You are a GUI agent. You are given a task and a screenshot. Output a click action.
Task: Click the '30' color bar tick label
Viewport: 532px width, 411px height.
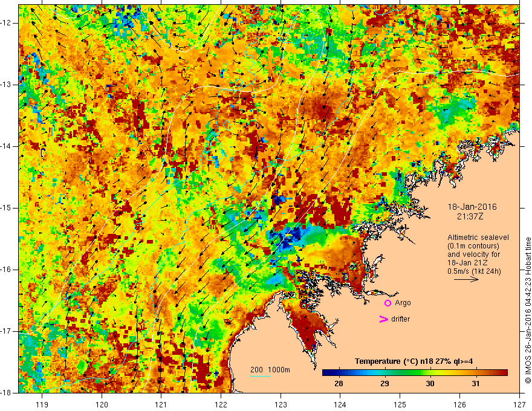[430, 384]
